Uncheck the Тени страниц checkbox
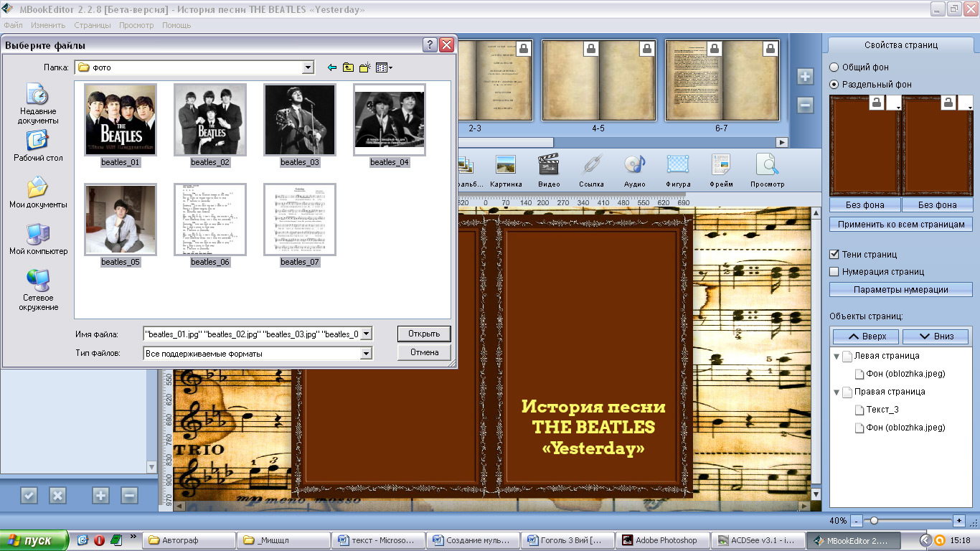The image size is (980, 551). (834, 255)
